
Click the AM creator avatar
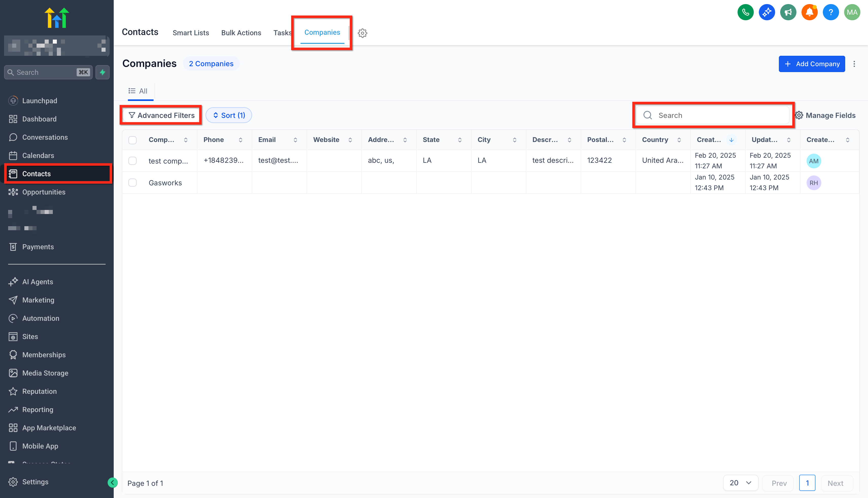(x=814, y=161)
